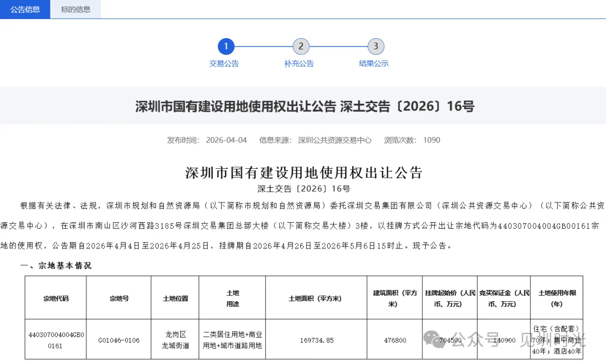
Task: Click the location cell 龙岗区 龙城街道
Action: coord(176,340)
